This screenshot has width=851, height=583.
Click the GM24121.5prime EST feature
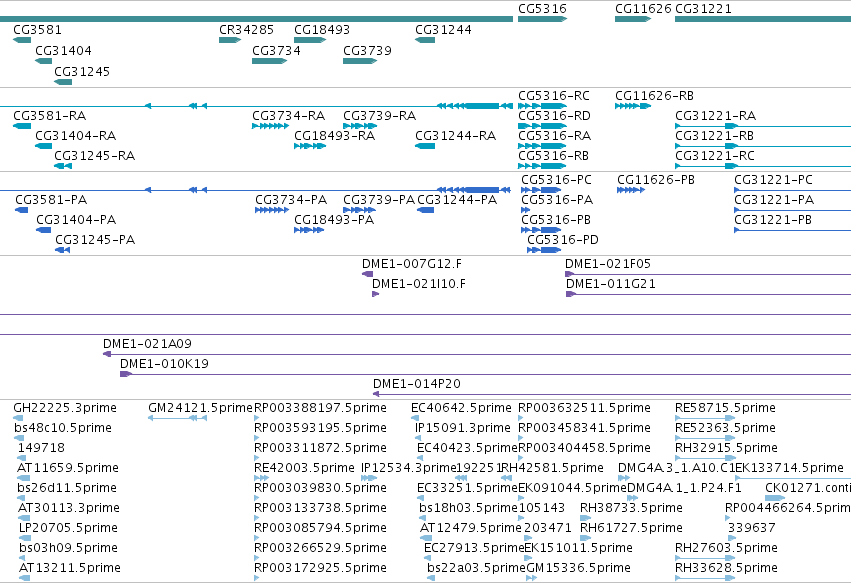pyautogui.click(x=177, y=418)
